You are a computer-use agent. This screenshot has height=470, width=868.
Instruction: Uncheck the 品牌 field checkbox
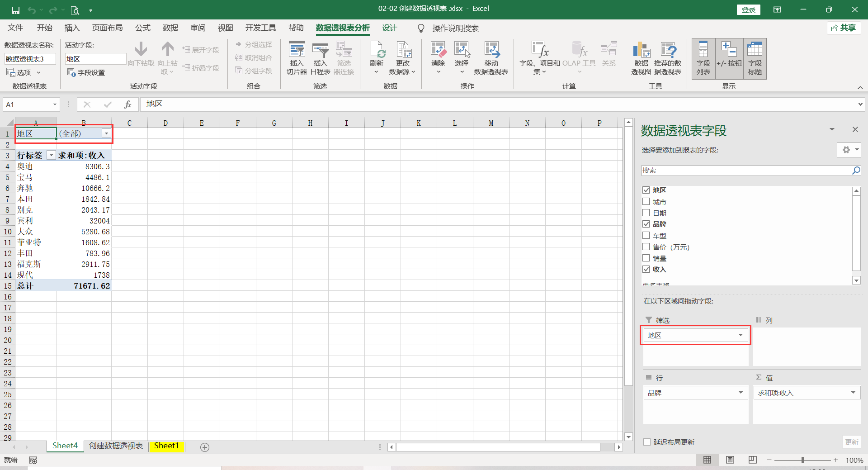(646, 224)
